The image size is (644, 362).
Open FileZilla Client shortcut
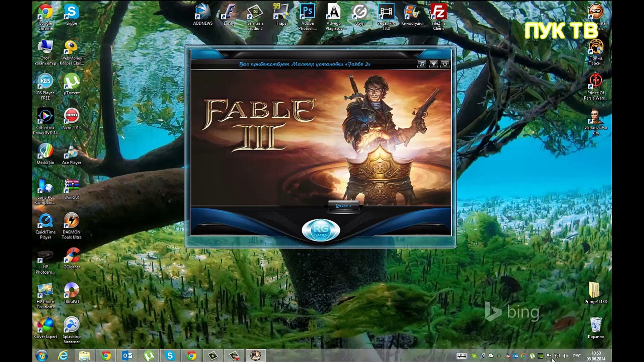tap(438, 17)
